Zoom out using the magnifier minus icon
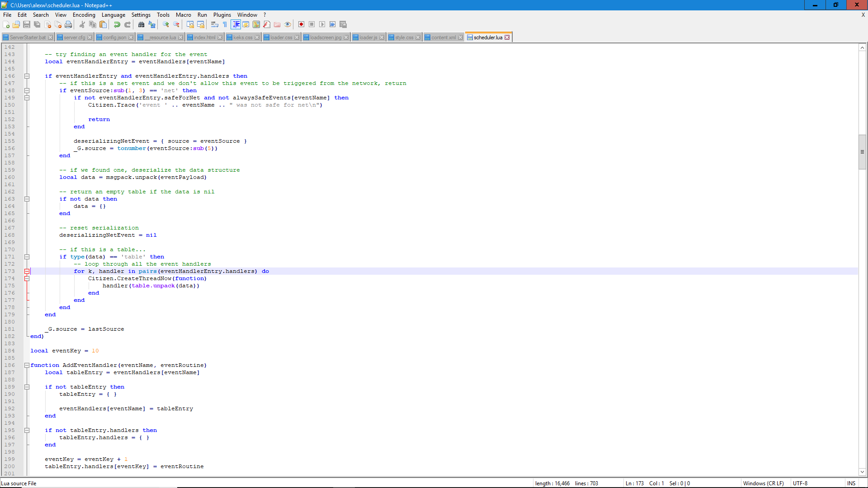Image resolution: width=868 pixels, height=488 pixels. 176,24
